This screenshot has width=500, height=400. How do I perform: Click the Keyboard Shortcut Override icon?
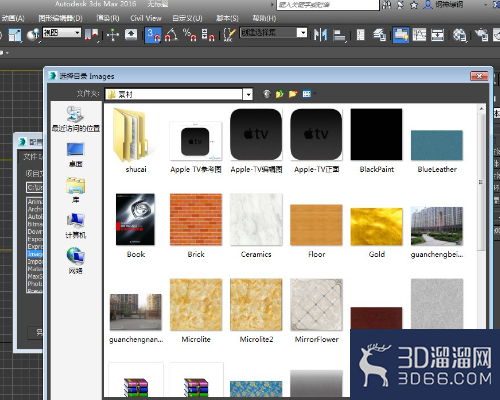pos(131,35)
